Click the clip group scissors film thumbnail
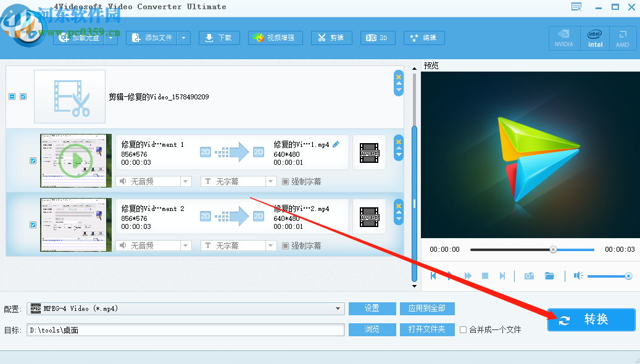The image size is (640, 364). click(x=70, y=97)
